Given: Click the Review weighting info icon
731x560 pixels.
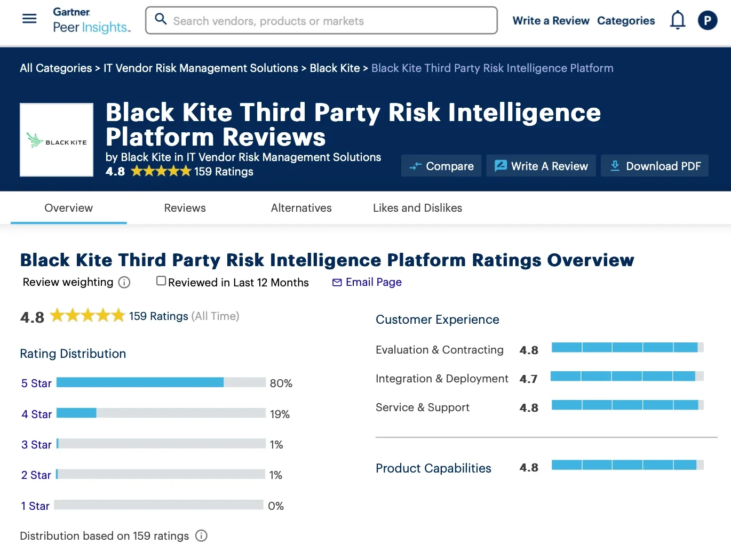Looking at the screenshot, I should [124, 282].
